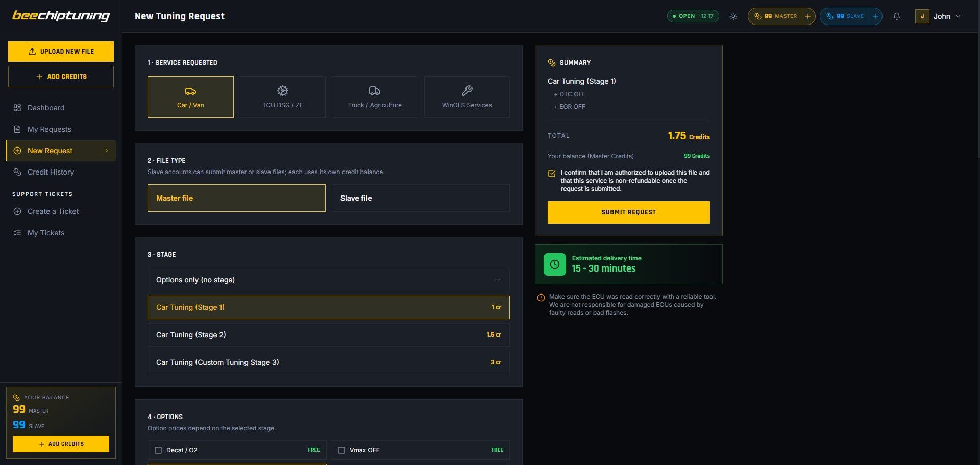The width and height of the screenshot is (980, 465).
Task: Click '+ DTC OFF' summary line
Action: point(570,94)
